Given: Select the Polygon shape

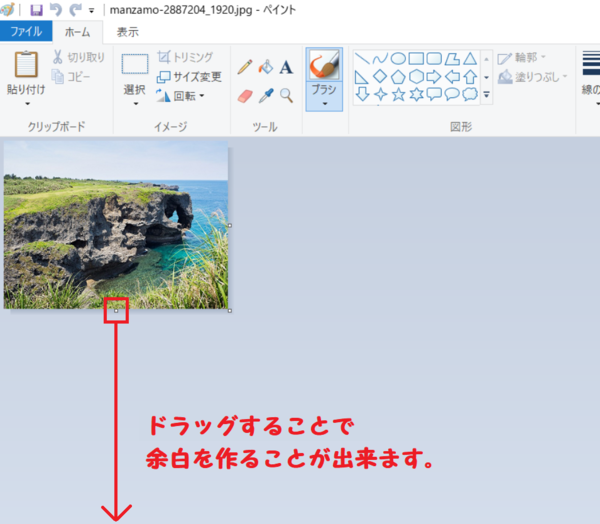Looking at the screenshot, I should tap(452, 59).
